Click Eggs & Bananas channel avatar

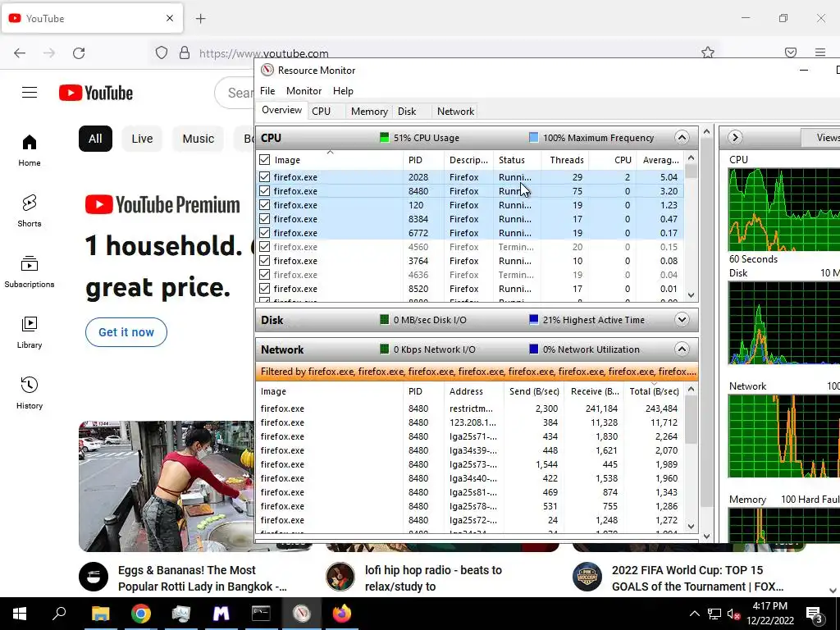(94, 577)
